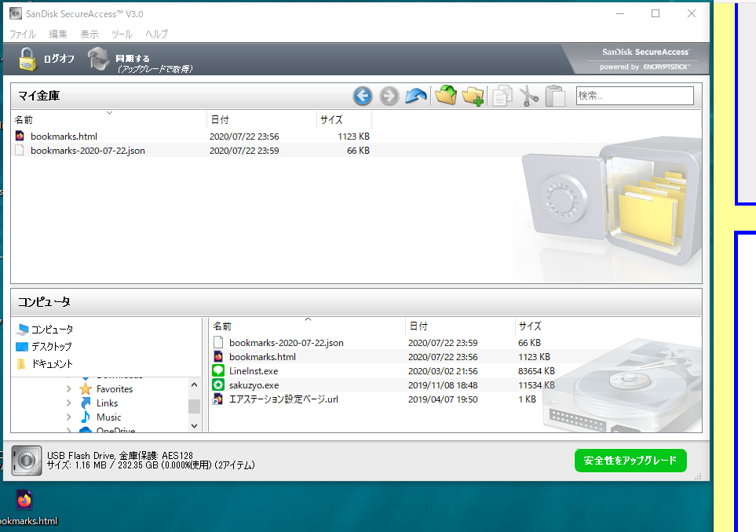Click the 2019/04/07 19:50 date cell
The width and height of the screenshot is (756, 532).
coord(443,399)
